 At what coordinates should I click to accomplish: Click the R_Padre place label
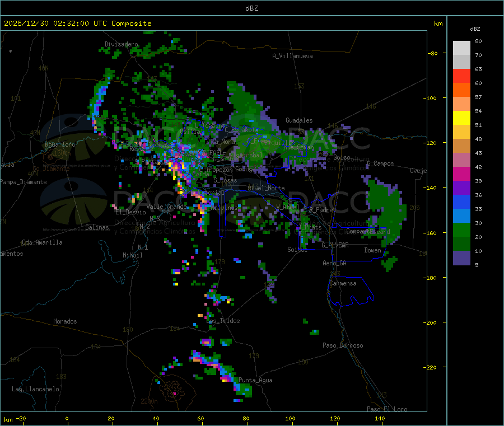321,210
